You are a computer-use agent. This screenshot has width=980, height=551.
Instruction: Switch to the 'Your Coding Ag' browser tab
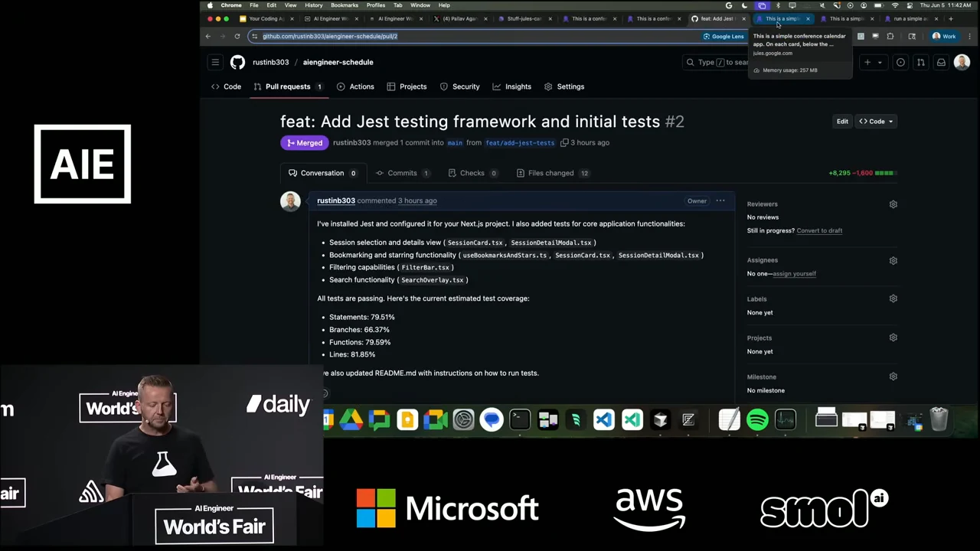point(266,18)
